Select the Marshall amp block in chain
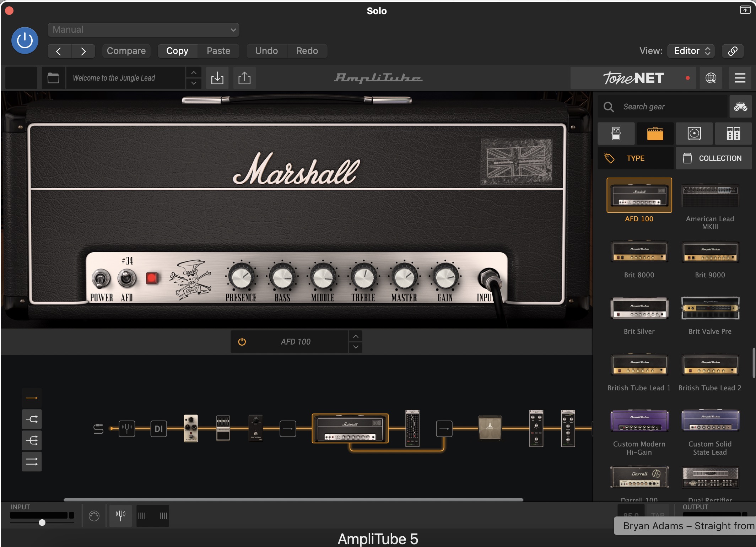This screenshot has width=756, height=547. click(350, 428)
